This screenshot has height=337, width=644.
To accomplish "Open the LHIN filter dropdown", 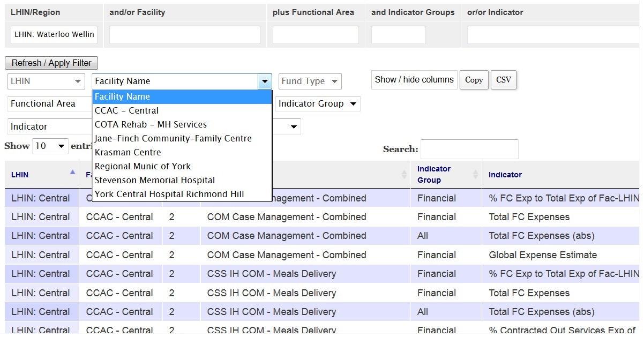I will (x=46, y=81).
